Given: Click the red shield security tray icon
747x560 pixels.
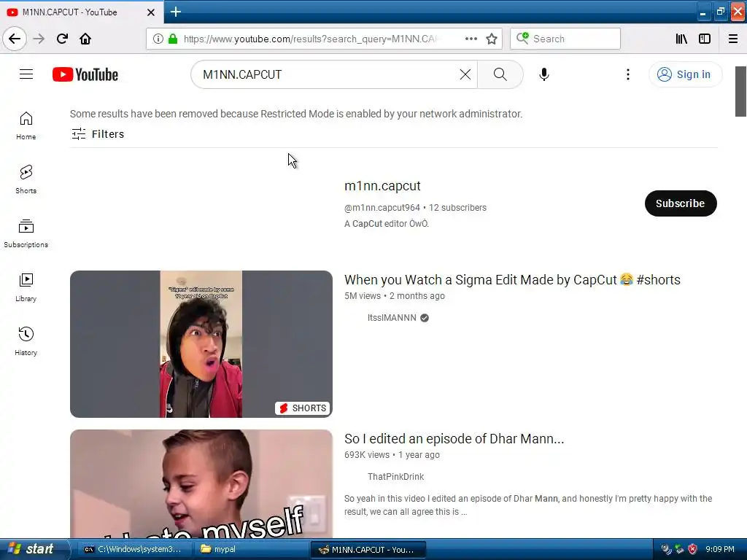Looking at the screenshot, I should (x=692, y=550).
